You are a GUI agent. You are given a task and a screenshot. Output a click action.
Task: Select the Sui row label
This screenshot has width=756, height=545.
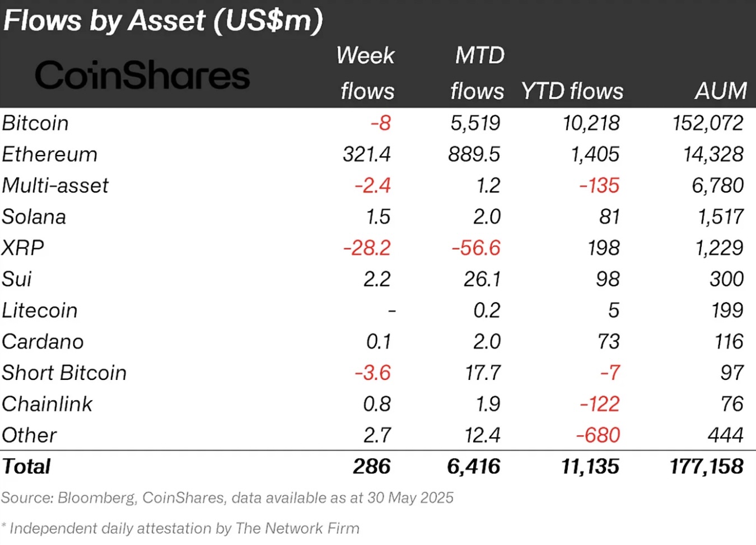pos(17,279)
